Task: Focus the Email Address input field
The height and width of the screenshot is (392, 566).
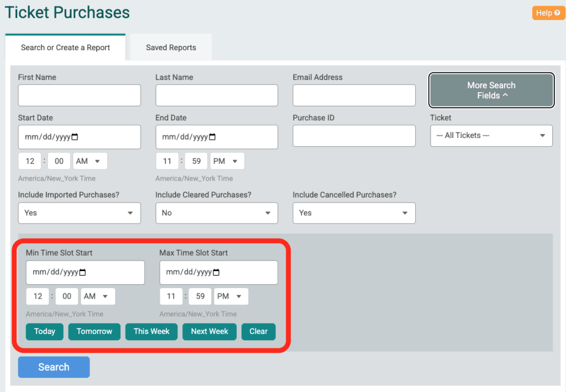Action: coord(354,96)
